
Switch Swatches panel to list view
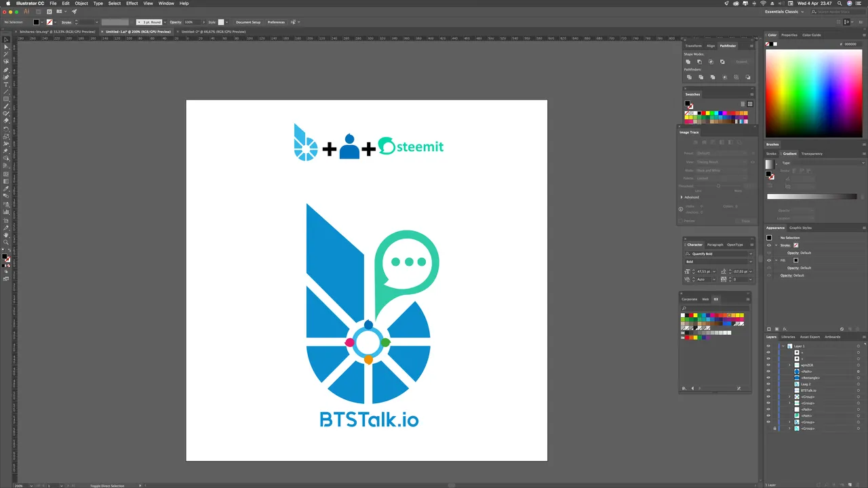click(x=743, y=104)
